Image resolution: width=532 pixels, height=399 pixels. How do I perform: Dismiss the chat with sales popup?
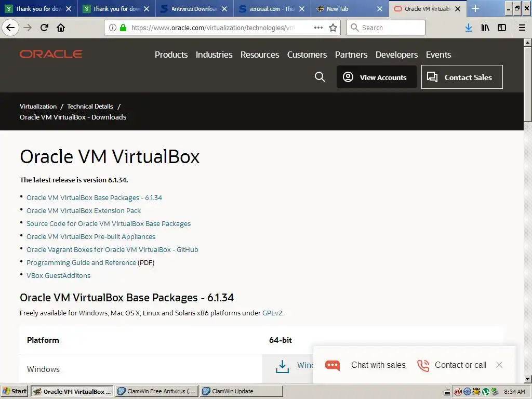coord(499,365)
